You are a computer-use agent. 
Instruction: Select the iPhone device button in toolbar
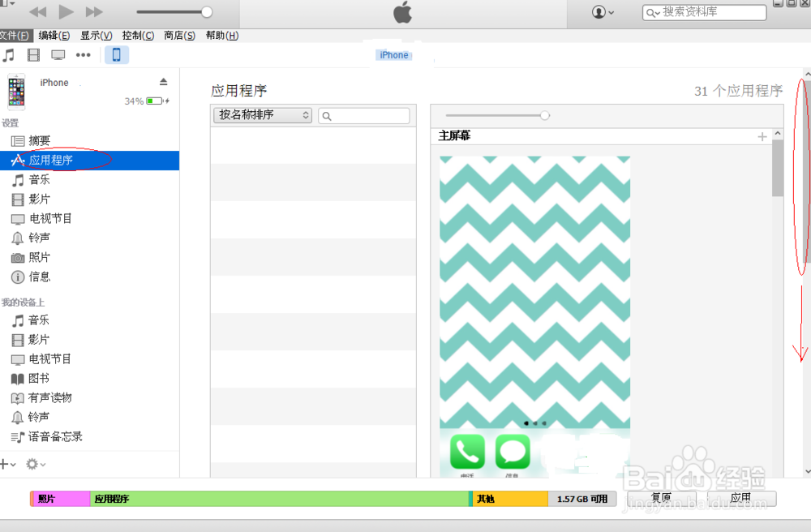(x=116, y=54)
